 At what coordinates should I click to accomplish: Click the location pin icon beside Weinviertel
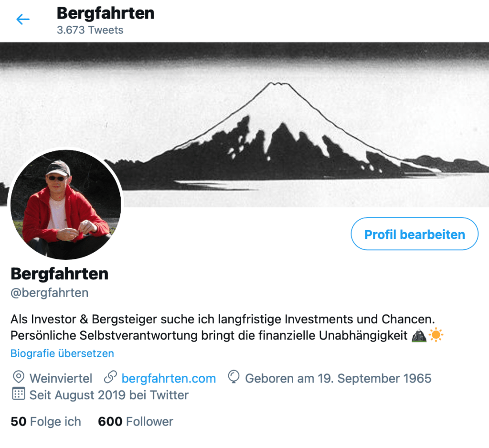click(19, 377)
